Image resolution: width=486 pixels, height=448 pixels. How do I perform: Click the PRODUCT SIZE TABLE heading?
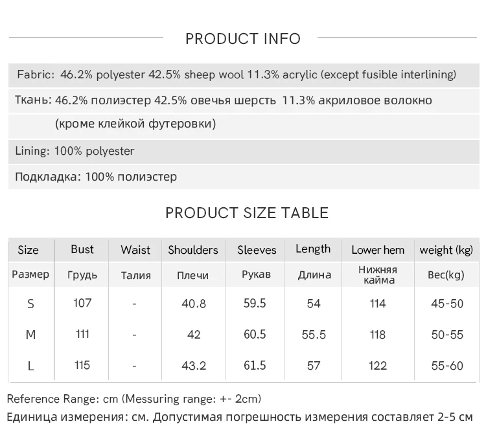[x=247, y=213]
